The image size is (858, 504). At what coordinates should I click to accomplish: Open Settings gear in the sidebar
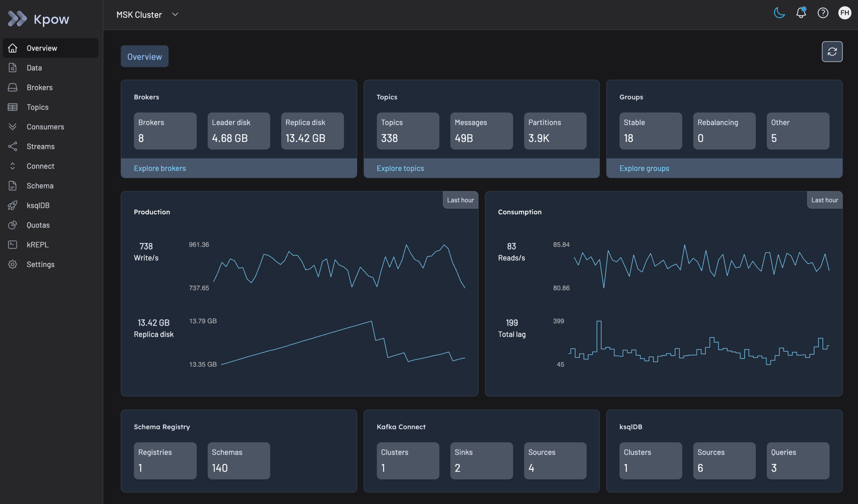click(x=13, y=265)
